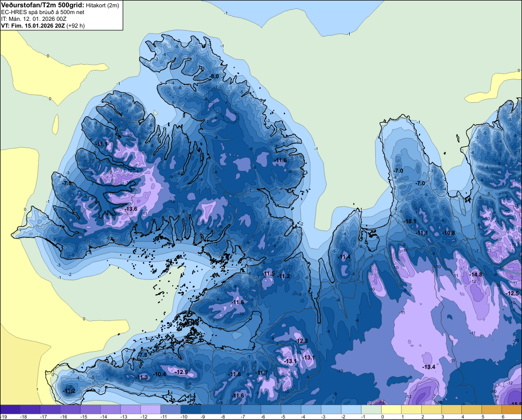
Task: Select the EC-HRES spá brúuð header line
Action: (x=43, y=13)
